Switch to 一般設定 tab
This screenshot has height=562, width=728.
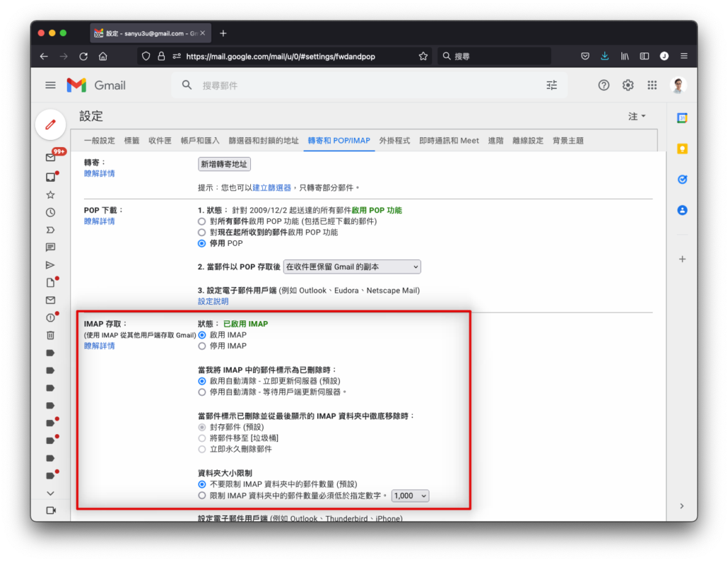(x=100, y=141)
